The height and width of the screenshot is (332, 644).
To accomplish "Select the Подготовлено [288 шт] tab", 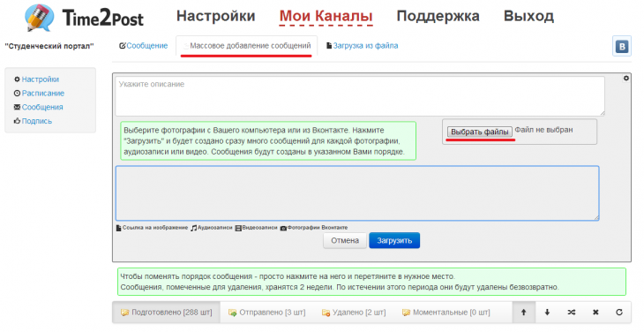I will pos(167,313).
